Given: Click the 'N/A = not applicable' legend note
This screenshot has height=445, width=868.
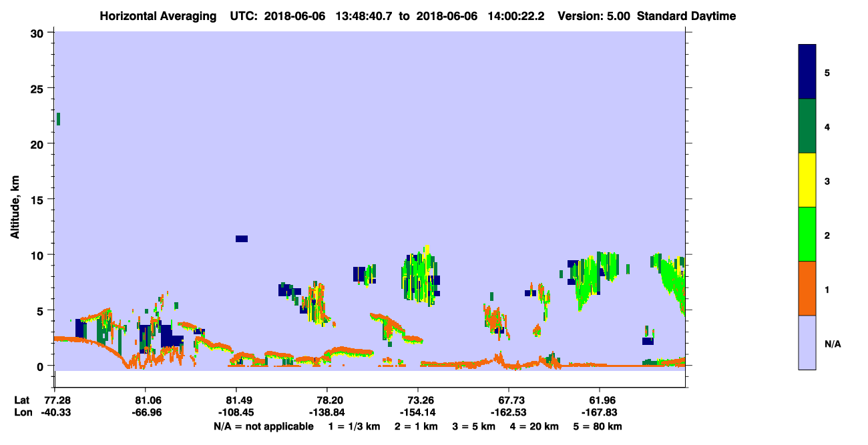Looking at the screenshot, I should (x=264, y=426).
